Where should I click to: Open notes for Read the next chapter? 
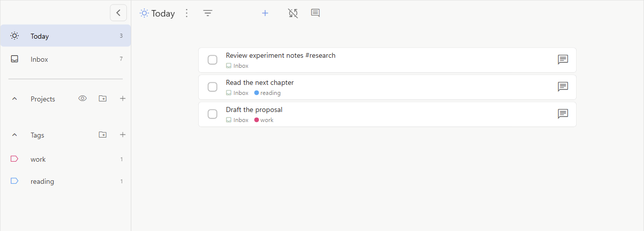pos(563,87)
